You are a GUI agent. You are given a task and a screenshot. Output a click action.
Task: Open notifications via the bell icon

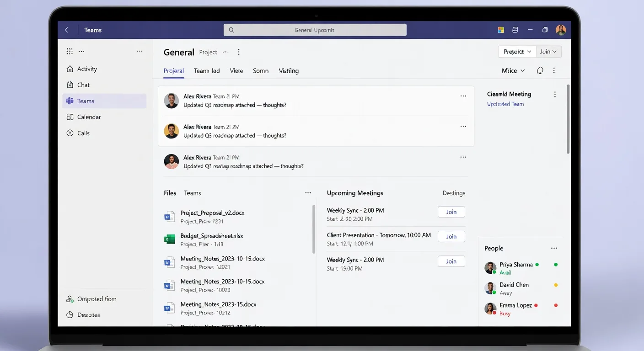[x=540, y=70]
